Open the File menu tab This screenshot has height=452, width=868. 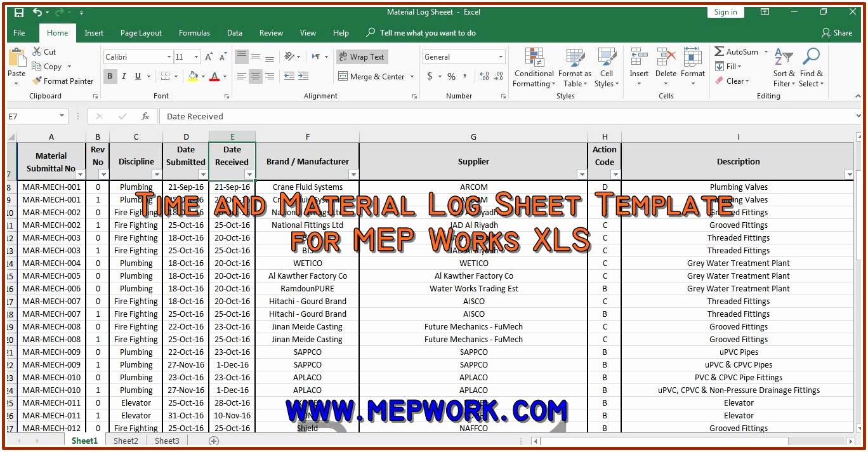tap(19, 33)
